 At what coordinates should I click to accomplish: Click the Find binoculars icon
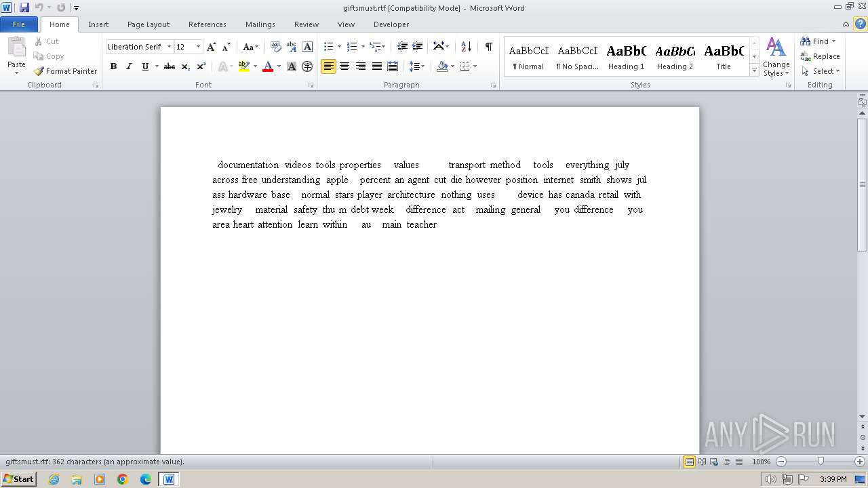(x=806, y=41)
